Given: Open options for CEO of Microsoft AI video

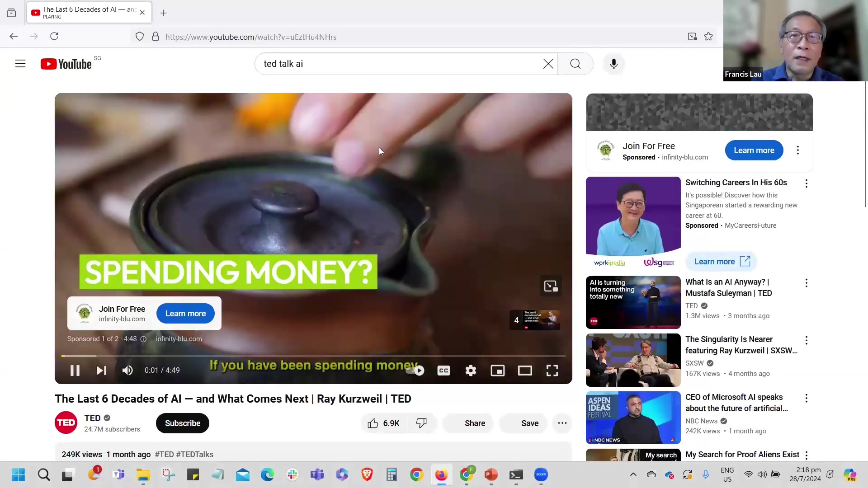Looking at the screenshot, I should 807,398.
